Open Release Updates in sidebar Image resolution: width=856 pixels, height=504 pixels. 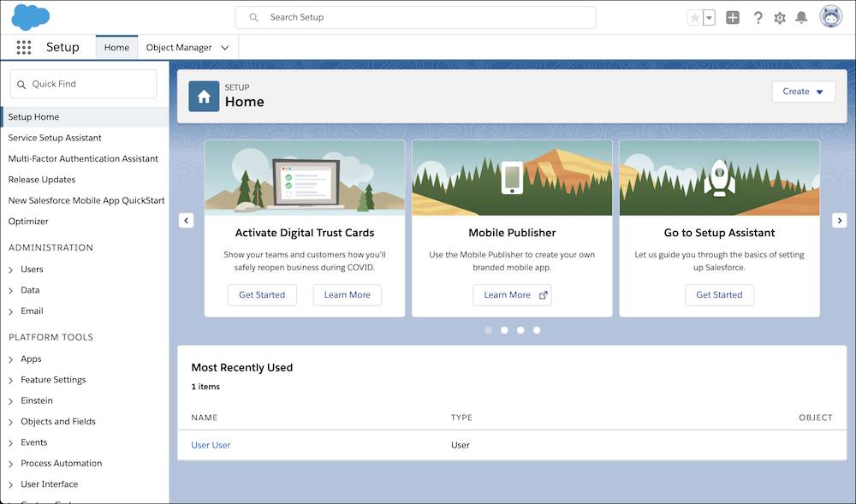point(41,180)
